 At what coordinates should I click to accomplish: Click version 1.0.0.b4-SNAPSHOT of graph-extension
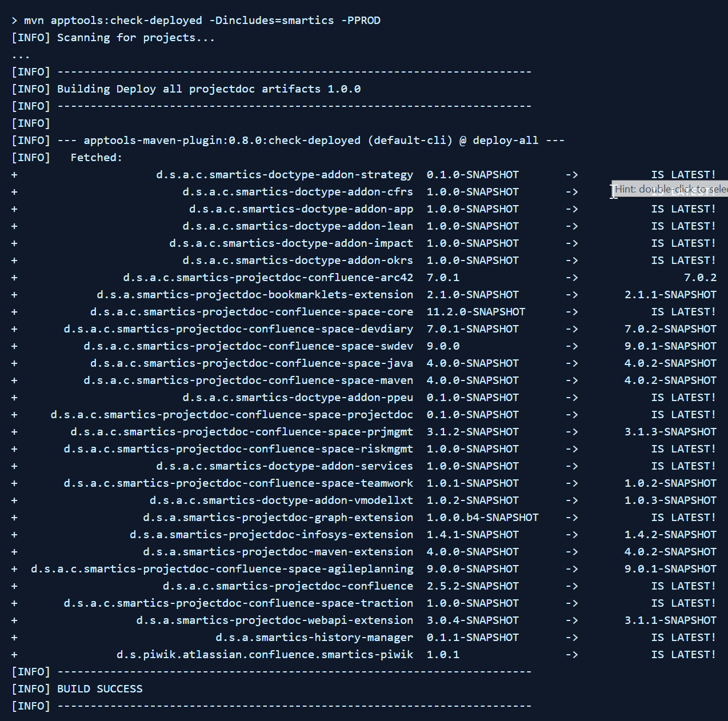(x=482, y=518)
